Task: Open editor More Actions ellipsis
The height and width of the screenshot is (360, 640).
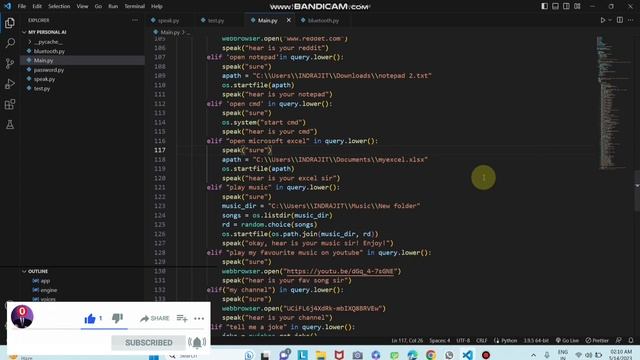Action: (x=631, y=20)
